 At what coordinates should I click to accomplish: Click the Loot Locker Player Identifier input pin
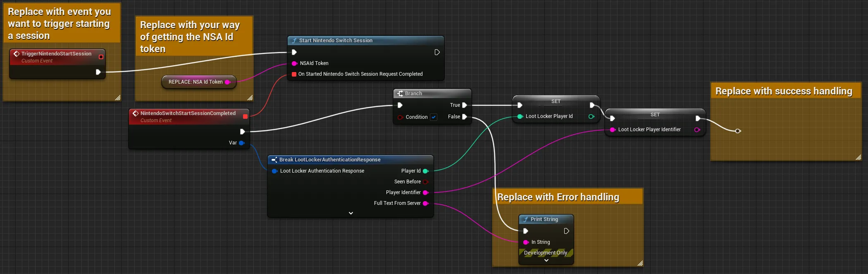click(613, 130)
